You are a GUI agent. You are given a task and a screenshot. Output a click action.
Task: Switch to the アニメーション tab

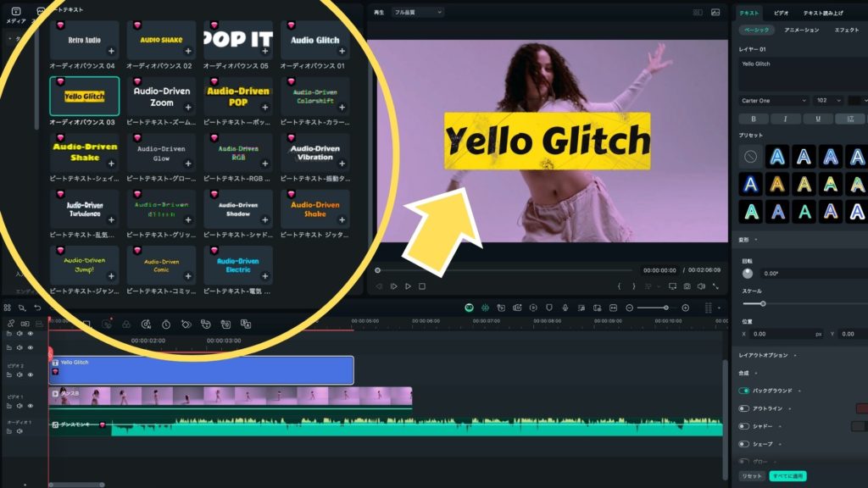coord(801,30)
